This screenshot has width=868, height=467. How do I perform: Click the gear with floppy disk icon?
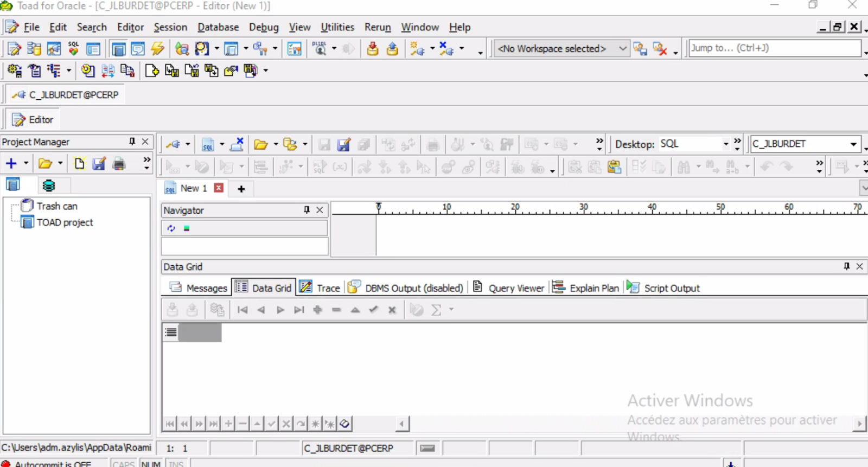[x=14, y=71]
